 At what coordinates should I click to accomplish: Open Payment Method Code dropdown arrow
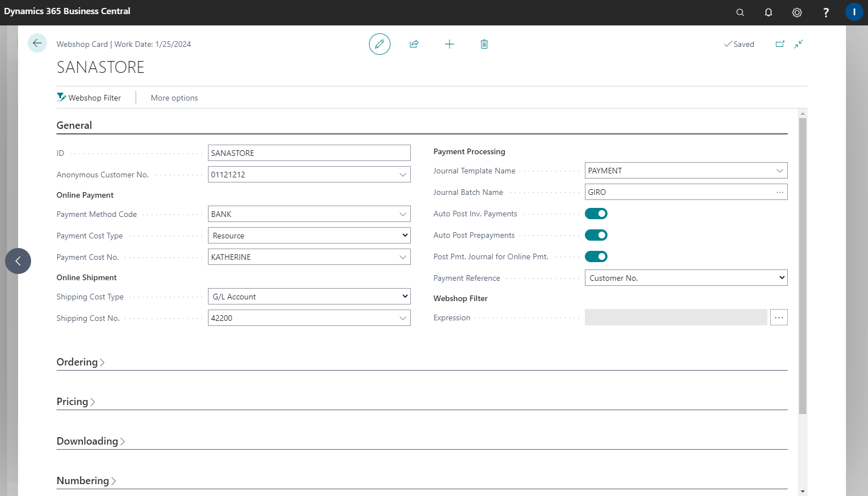[403, 214]
